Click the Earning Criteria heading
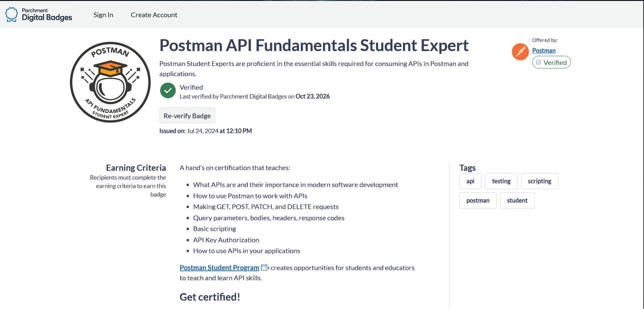 pos(136,168)
